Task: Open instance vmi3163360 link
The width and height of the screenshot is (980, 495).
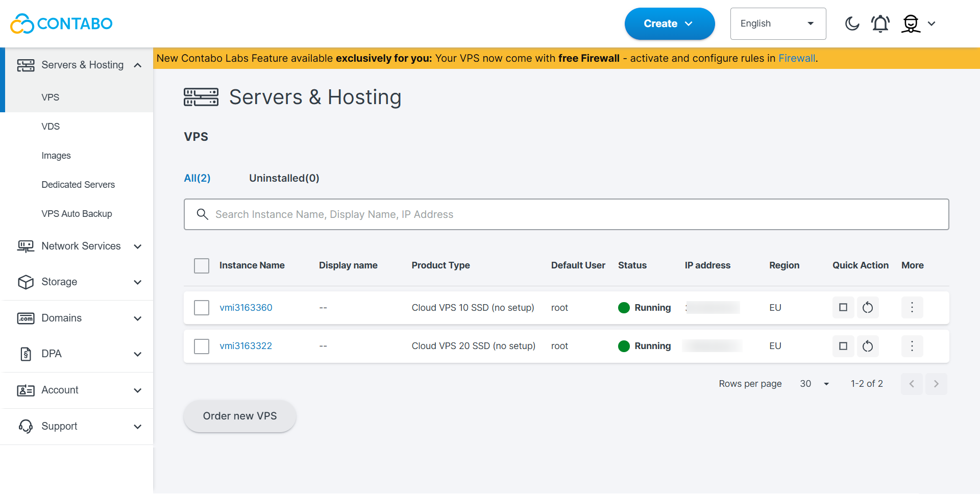Action: point(246,308)
